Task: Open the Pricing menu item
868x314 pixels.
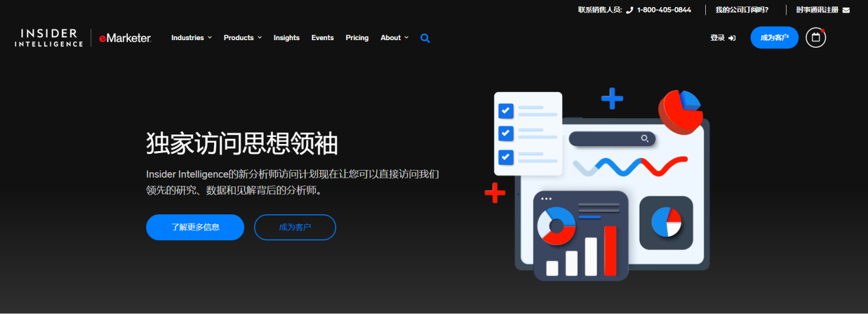Action: [x=357, y=38]
